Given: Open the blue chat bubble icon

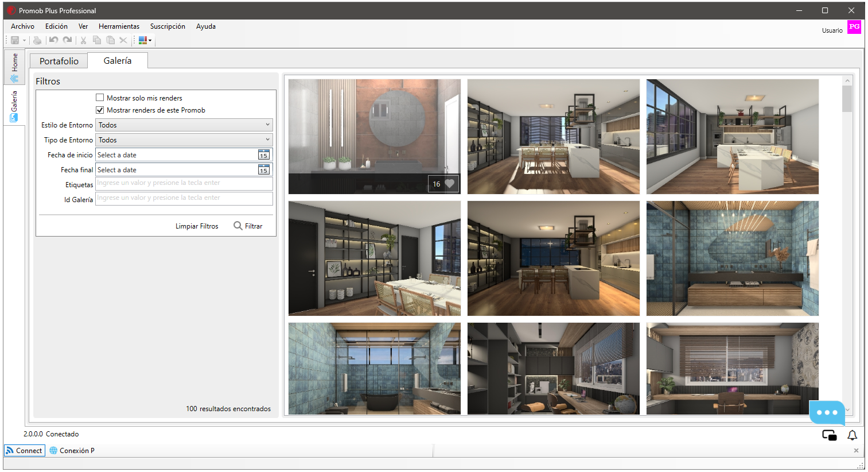Looking at the screenshot, I should click(827, 412).
